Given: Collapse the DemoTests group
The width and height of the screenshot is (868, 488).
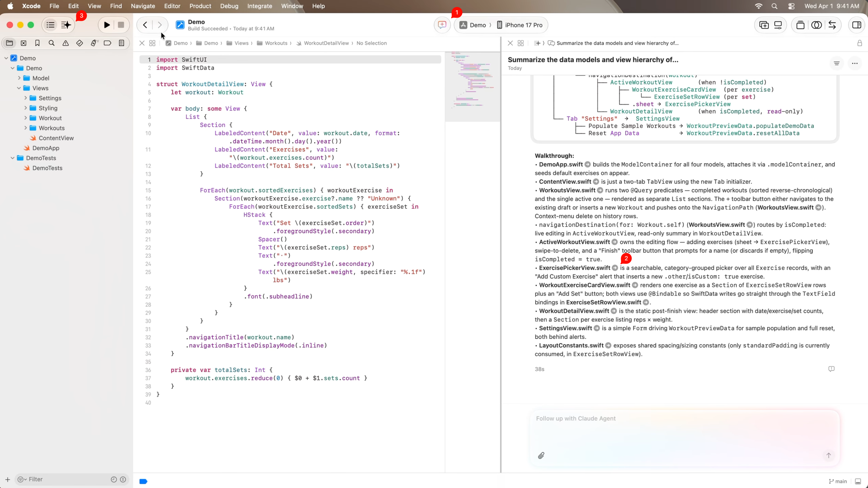Looking at the screenshot, I should pyautogui.click(x=13, y=158).
